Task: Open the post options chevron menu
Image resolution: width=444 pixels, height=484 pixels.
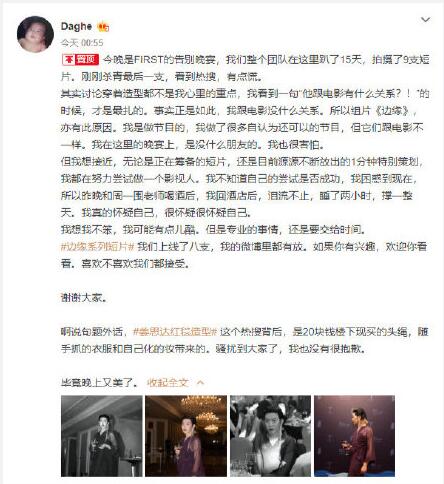Action: click(x=425, y=20)
